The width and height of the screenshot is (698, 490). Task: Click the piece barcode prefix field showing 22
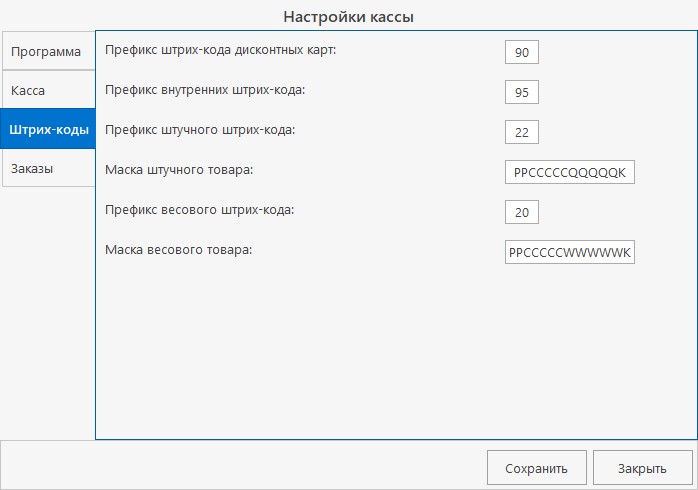[522, 132]
